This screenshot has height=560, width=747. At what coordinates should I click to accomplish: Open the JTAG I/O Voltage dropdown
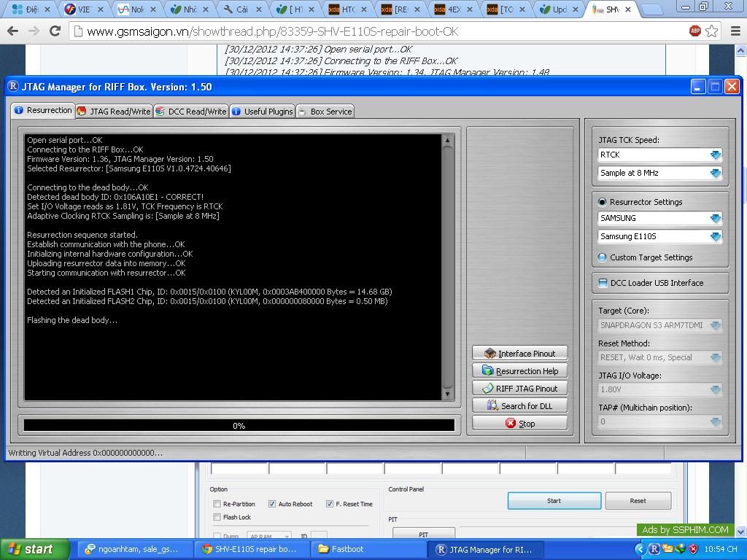point(659,389)
